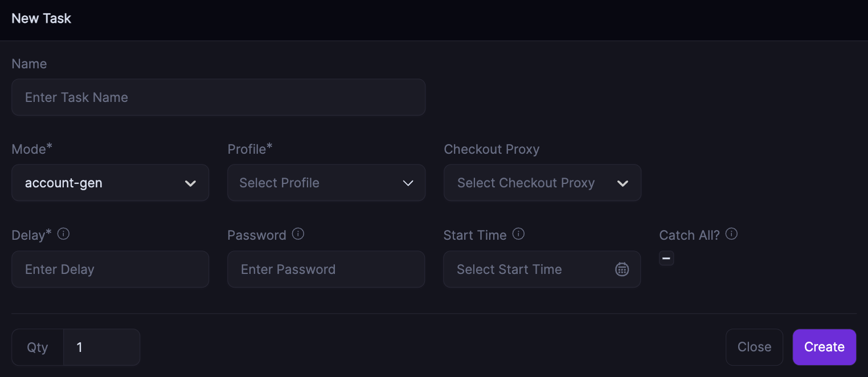Click the Enter Password field

pyautogui.click(x=326, y=269)
